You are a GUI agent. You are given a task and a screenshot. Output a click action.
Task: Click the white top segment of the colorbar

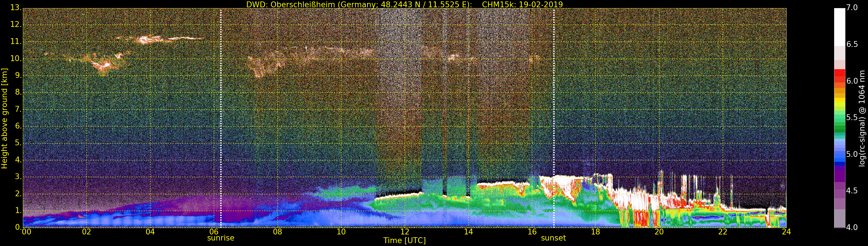point(839,27)
